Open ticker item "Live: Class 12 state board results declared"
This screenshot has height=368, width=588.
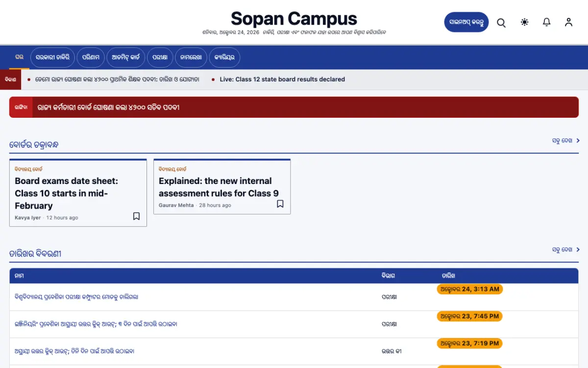point(282,79)
